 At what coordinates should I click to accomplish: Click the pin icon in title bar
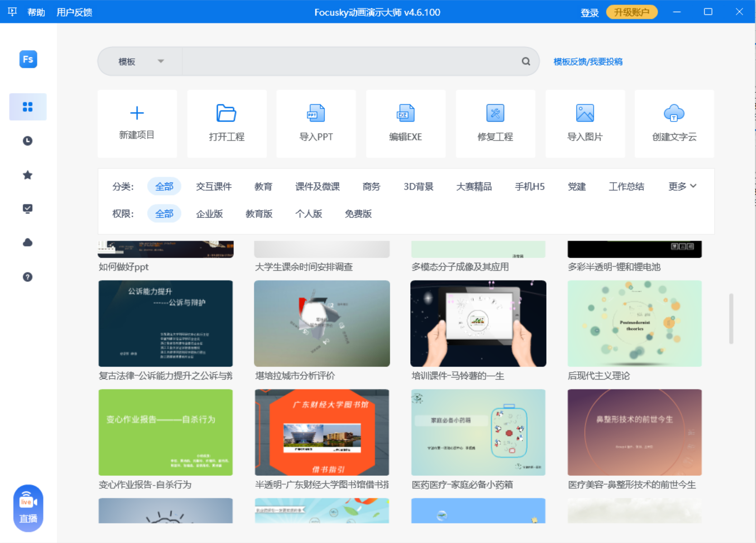point(12,12)
